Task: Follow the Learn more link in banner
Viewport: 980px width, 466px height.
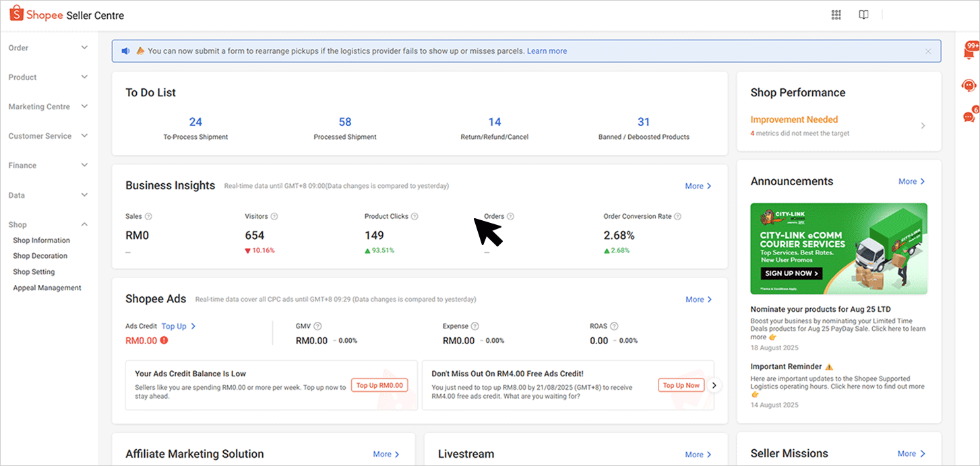Action: [547, 51]
